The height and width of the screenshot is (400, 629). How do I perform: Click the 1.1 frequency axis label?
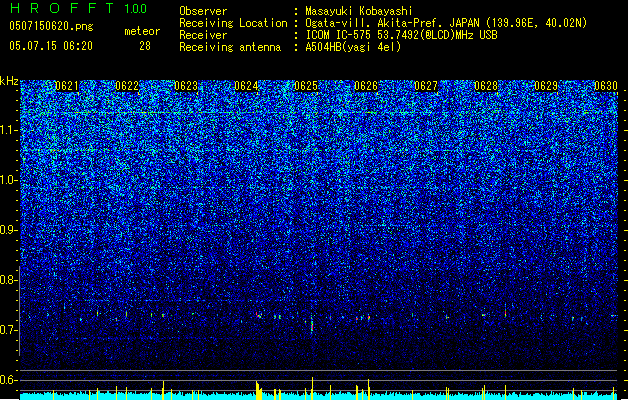9,130
